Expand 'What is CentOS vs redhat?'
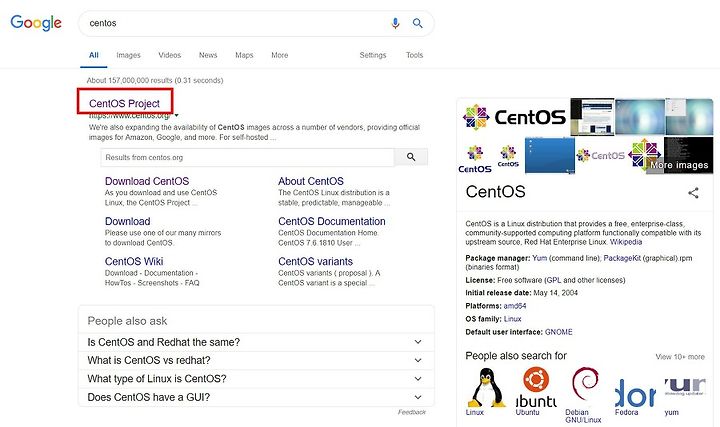This screenshot has width=720, height=427. tap(256, 360)
